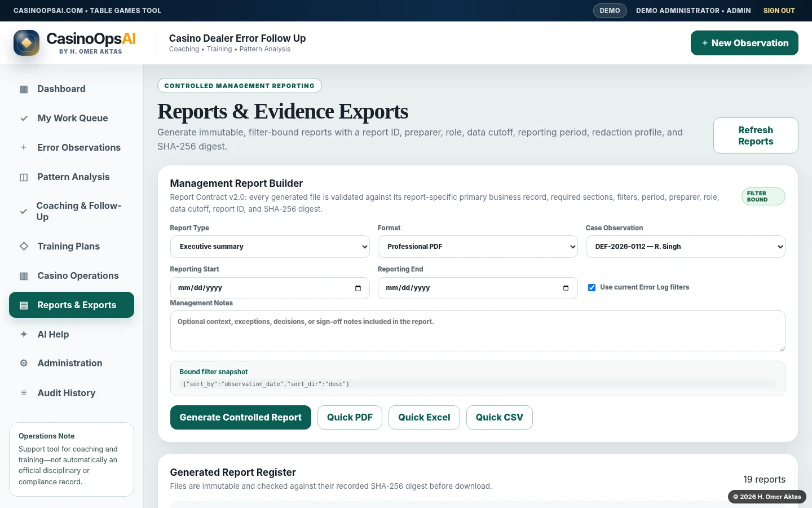Go to Dashboard in the sidebar
This screenshot has width=812, height=508.
click(x=72, y=89)
